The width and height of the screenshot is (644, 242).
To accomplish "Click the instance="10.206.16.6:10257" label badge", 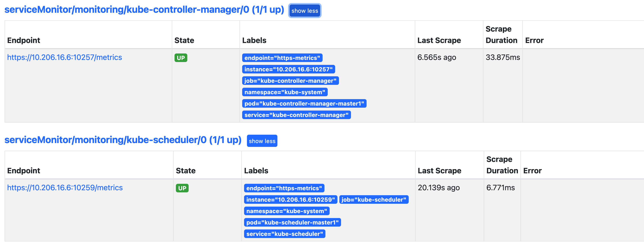I will point(288,69).
